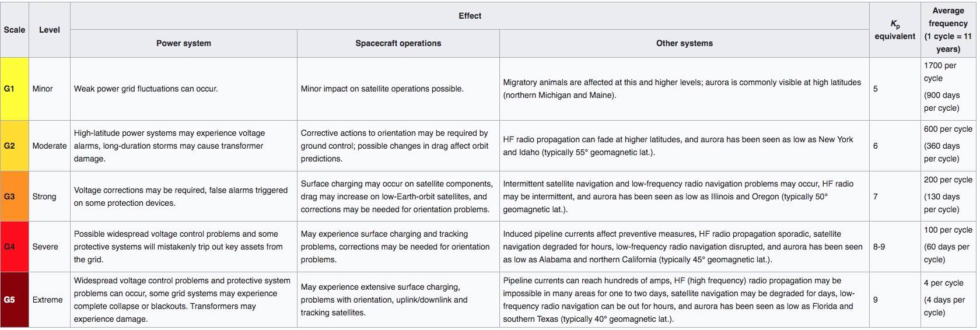Viewport: 980px width, 330px height.
Task: Click the "Effect" group header
Action: [470, 16]
